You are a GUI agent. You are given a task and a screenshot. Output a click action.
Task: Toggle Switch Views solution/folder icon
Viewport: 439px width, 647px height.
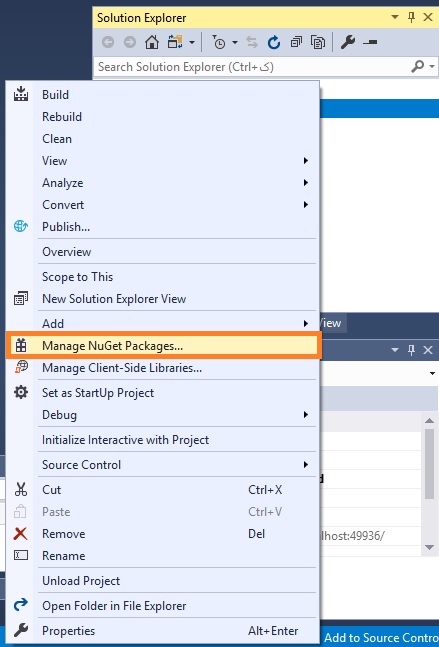175,42
